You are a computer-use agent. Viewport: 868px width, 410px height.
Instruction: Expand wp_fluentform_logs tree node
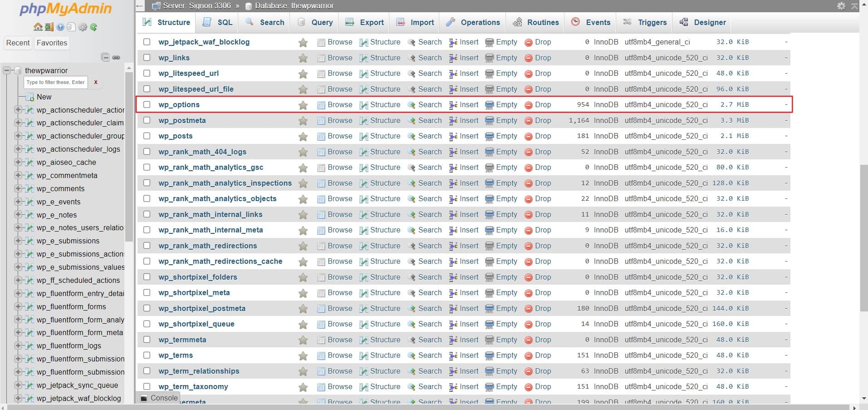coord(18,346)
